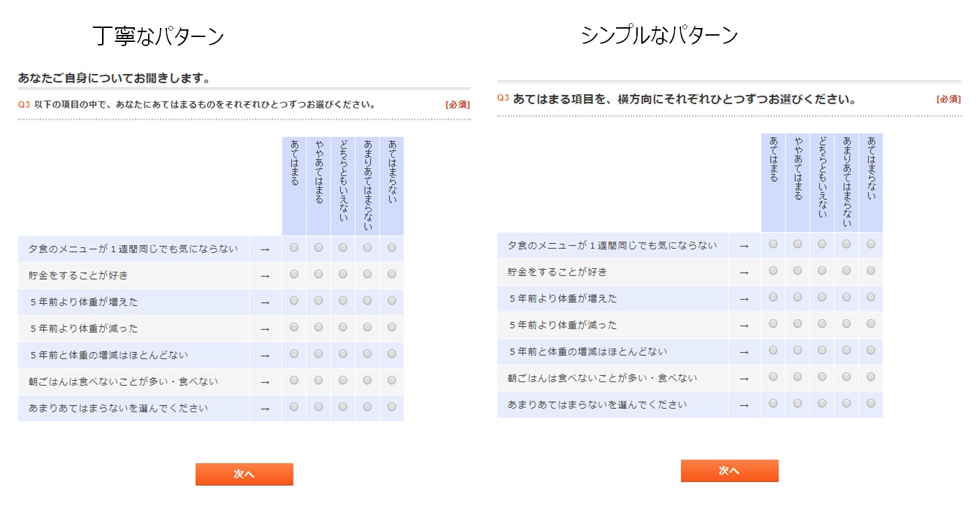The height and width of the screenshot is (510, 980).
Task: Choose あまりあてはまらない for 体重の増減はほとんどない in シンプルなパターン
Action: pyautogui.click(x=847, y=350)
